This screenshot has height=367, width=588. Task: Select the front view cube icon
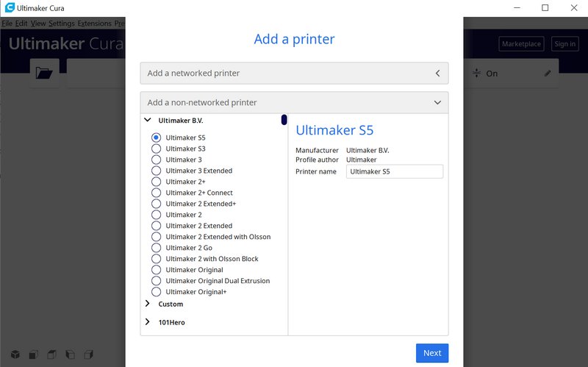(x=34, y=354)
